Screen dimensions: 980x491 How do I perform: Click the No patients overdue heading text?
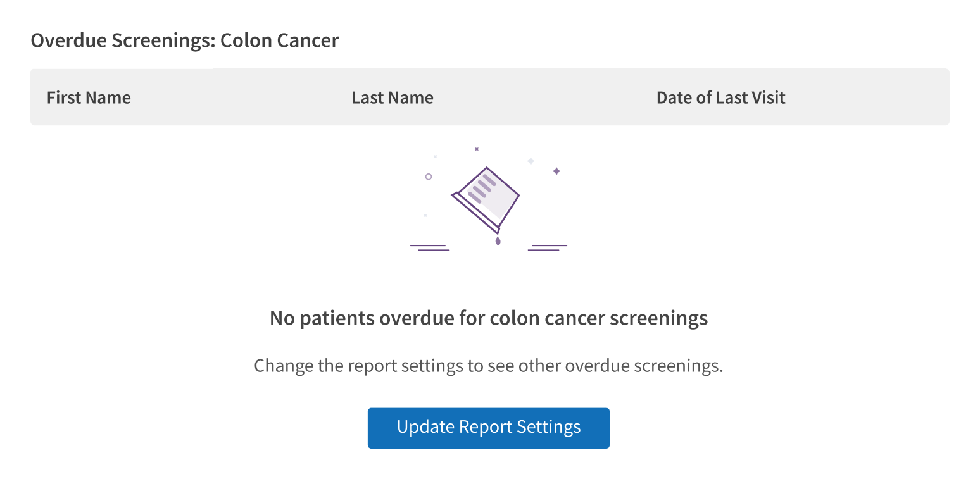[x=488, y=318]
